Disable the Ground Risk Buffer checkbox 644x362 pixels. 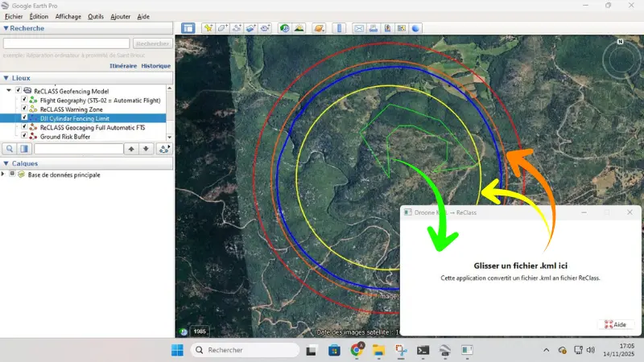click(24, 137)
